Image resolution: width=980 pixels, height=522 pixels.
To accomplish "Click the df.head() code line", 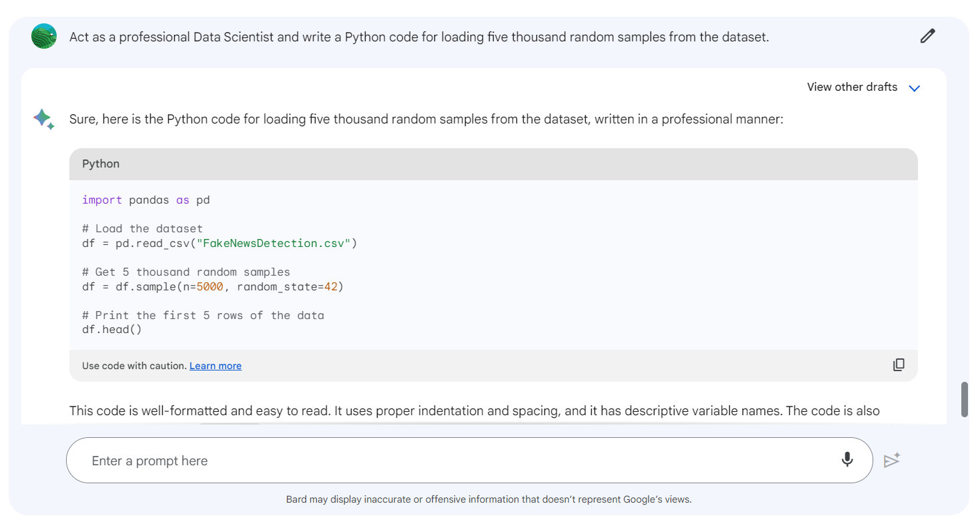I will pyautogui.click(x=112, y=329).
